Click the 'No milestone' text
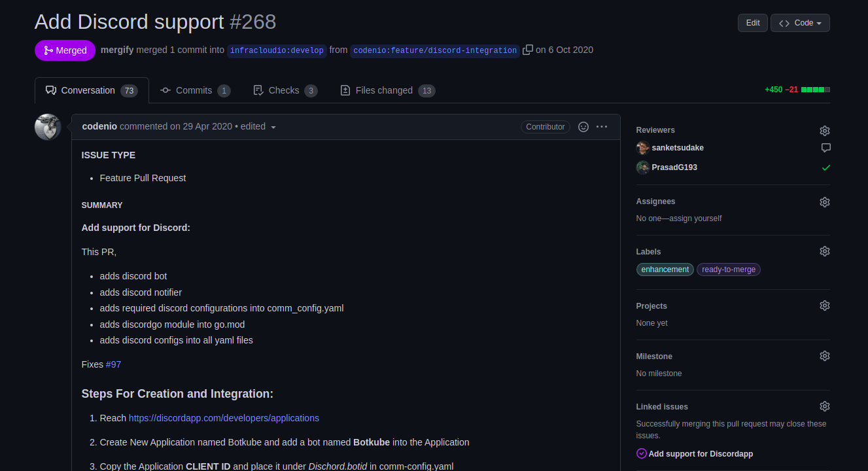The height and width of the screenshot is (471, 868). point(659,374)
